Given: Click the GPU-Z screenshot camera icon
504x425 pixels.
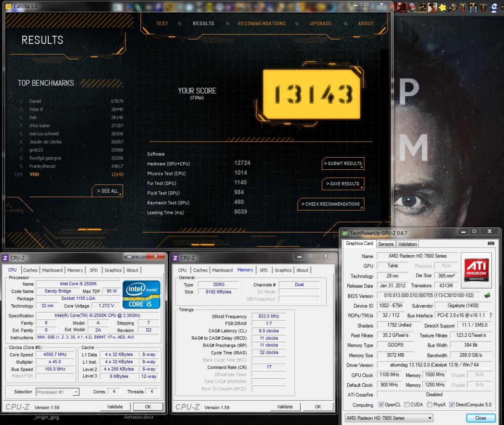Looking at the screenshot, I should click(491, 243).
